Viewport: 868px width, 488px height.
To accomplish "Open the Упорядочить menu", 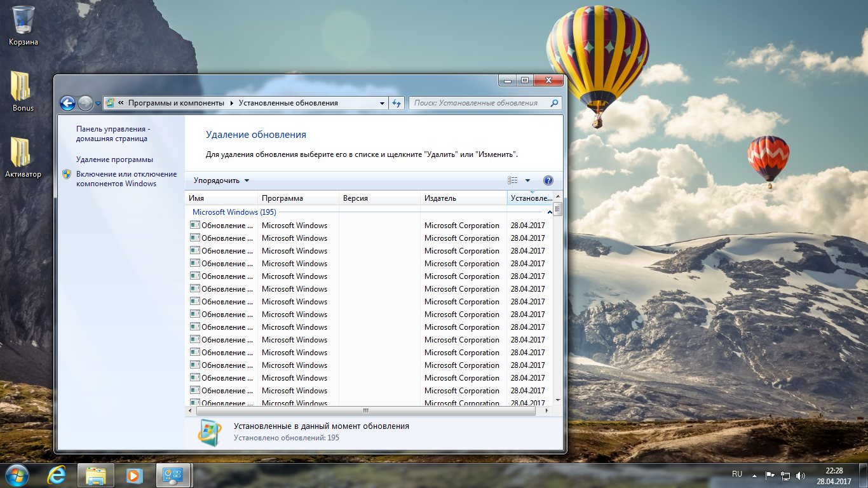I will [x=221, y=180].
